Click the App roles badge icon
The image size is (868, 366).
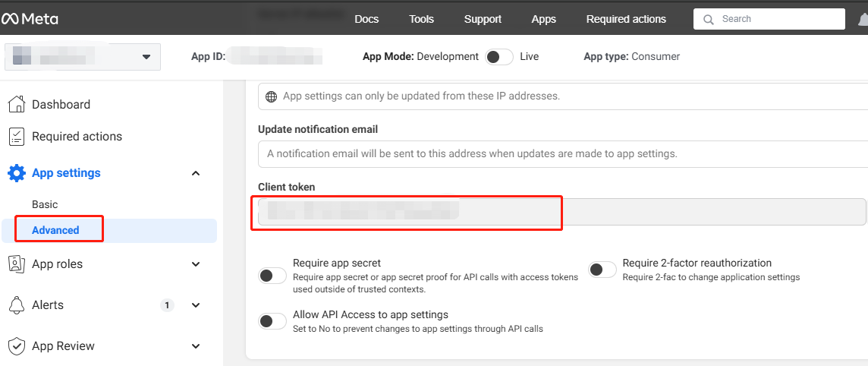click(x=17, y=264)
